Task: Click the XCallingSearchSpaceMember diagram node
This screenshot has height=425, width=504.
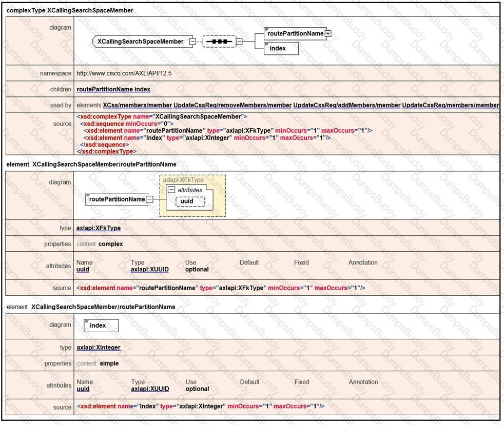Action: [140, 42]
